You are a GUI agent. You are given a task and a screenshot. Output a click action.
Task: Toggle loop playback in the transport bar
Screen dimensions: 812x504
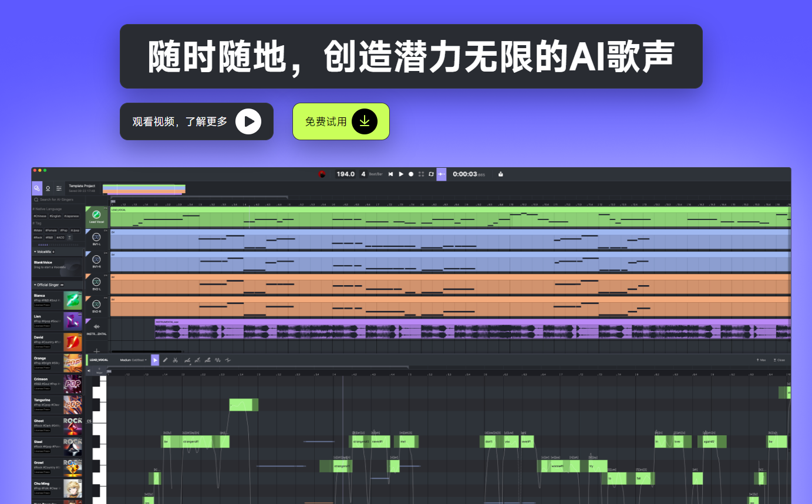(431, 174)
